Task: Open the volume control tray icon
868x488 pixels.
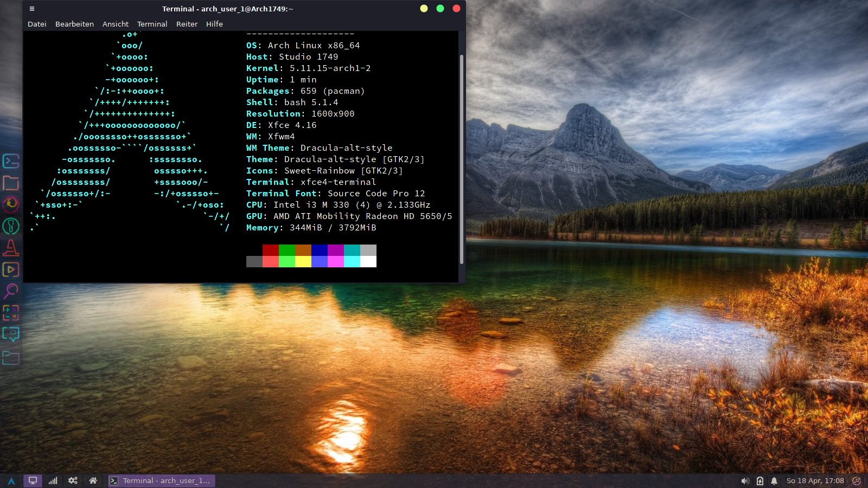Action: click(x=745, y=481)
